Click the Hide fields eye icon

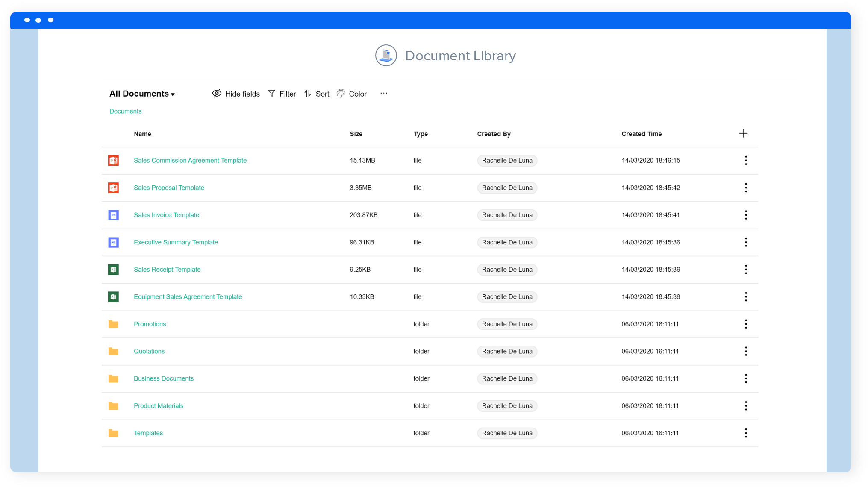217,94
